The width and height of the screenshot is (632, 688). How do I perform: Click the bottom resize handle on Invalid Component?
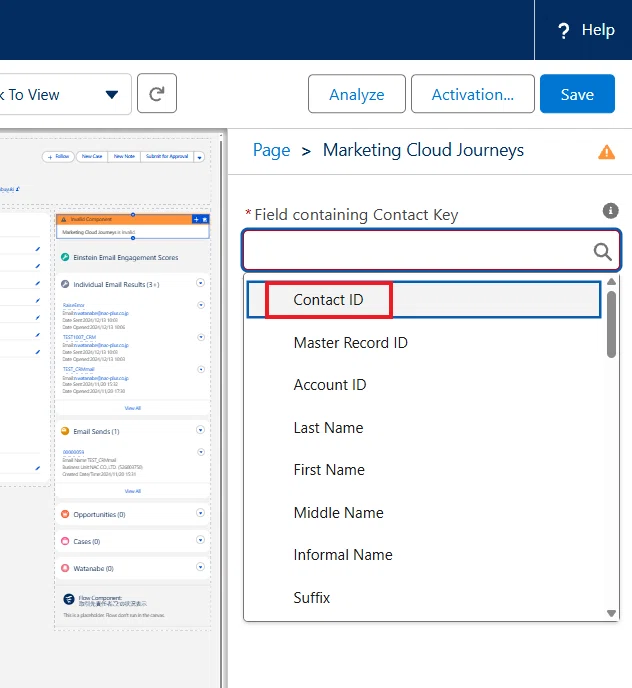click(x=133, y=238)
